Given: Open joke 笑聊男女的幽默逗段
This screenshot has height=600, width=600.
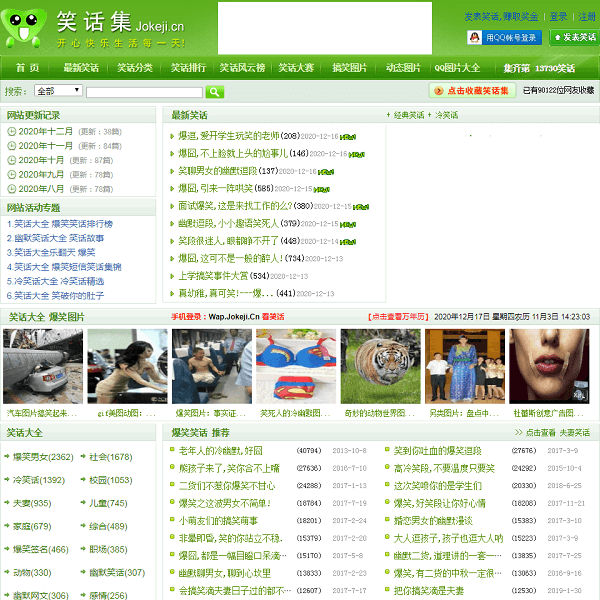Looking at the screenshot, I should click(218, 171).
